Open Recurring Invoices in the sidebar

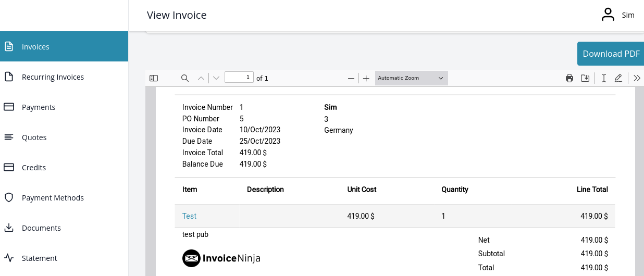pos(53,77)
